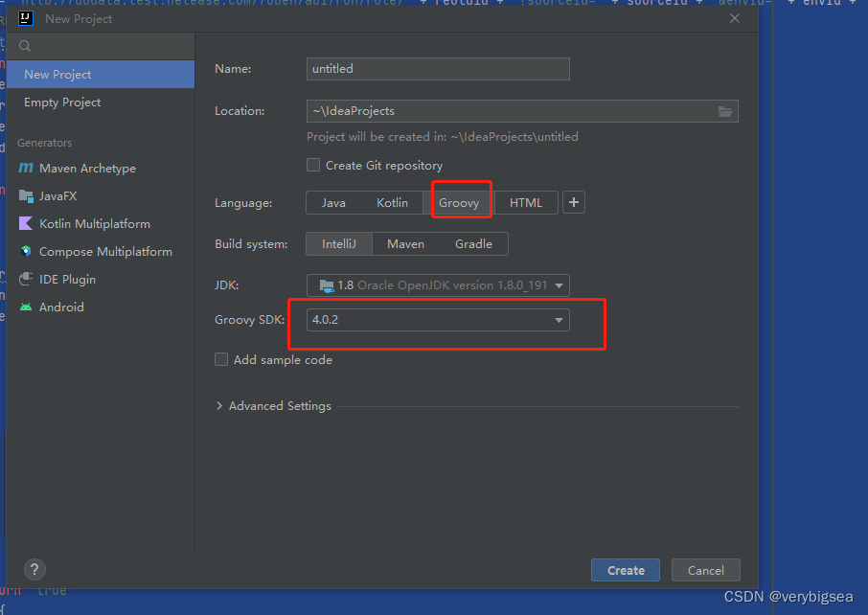Choose Groovy as the project language
The height and width of the screenshot is (615, 868).
tap(459, 202)
